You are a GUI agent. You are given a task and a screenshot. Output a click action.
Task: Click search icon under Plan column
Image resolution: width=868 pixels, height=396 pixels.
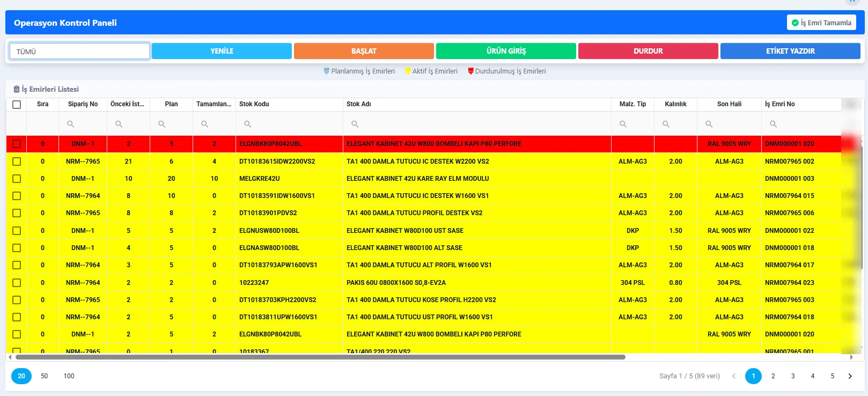click(x=161, y=124)
